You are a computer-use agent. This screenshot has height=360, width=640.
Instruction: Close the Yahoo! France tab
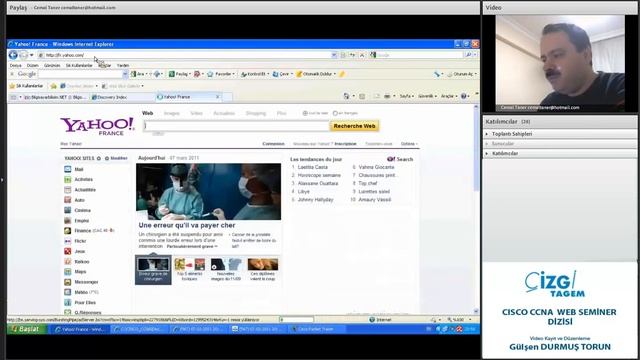coord(218,97)
